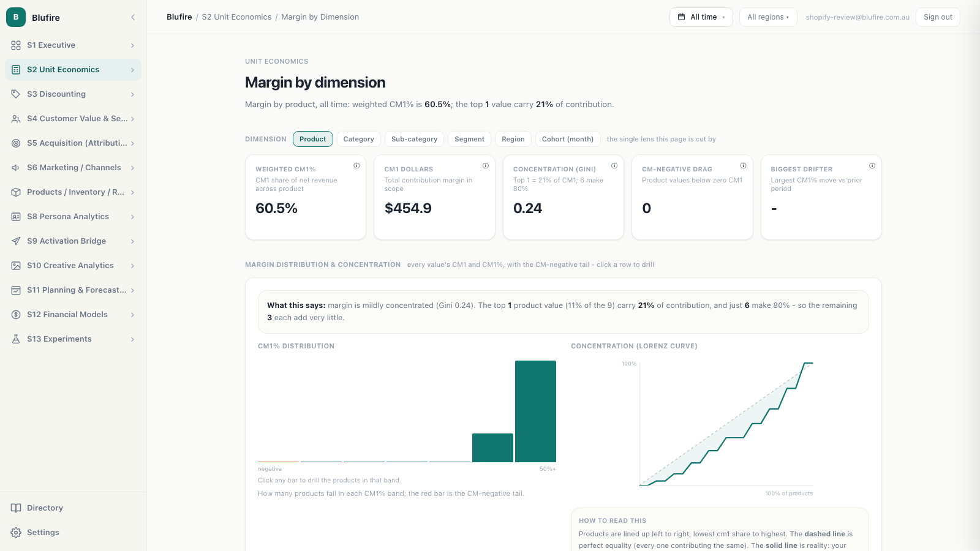Collapse the sidebar with the chevron icon

[x=133, y=17]
